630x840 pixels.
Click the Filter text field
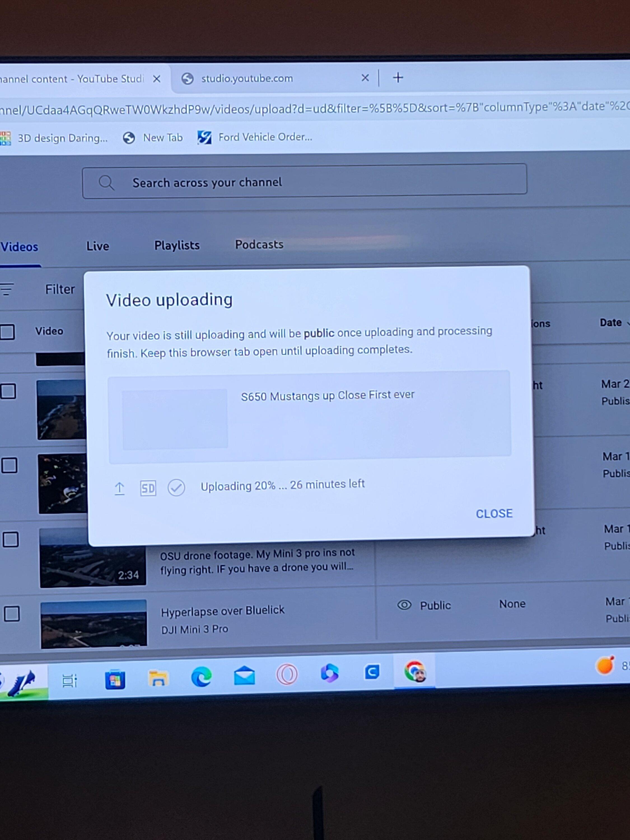[x=60, y=289]
